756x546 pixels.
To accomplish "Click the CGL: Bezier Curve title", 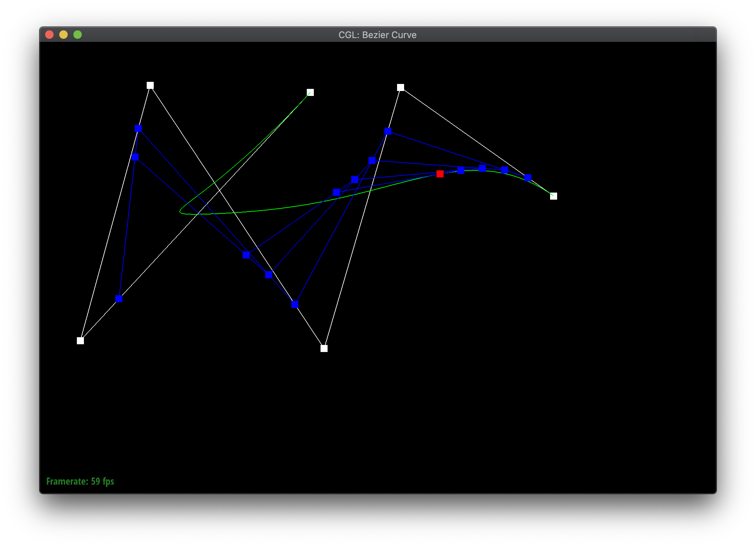I will (377, 35).
